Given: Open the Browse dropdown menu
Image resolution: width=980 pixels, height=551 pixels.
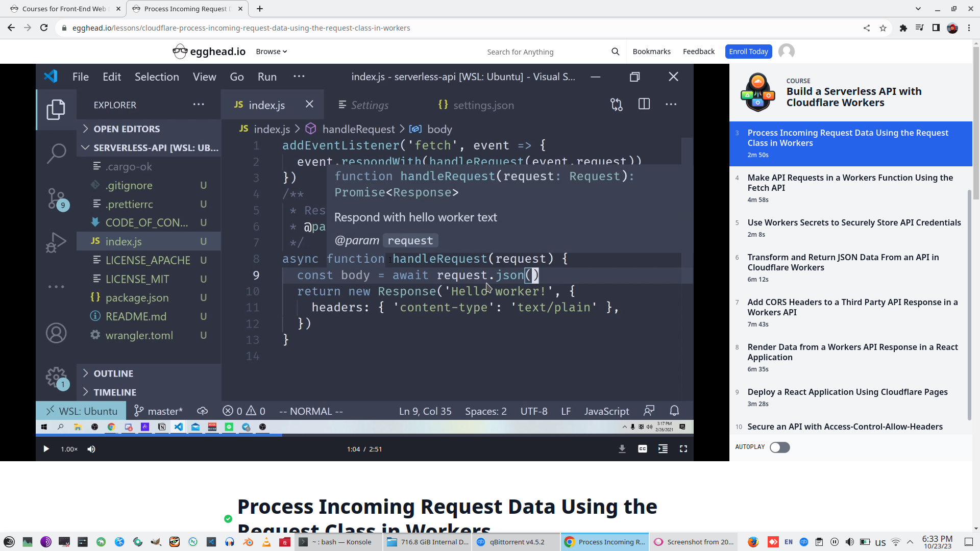Looking at the screenshot, I should [x=271, y=52].
